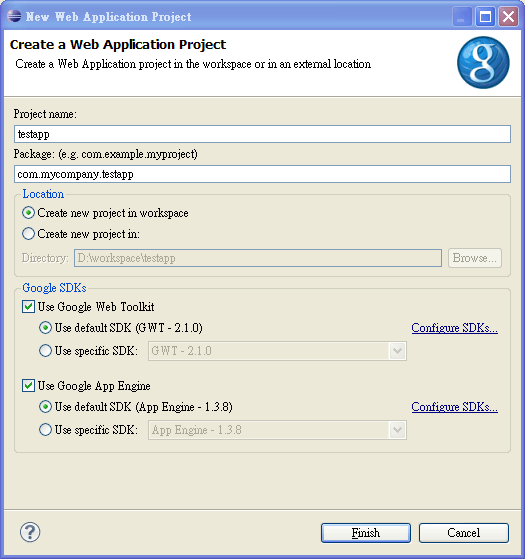
Task: Select Create new project in workspace
Action: click(105, 213)
